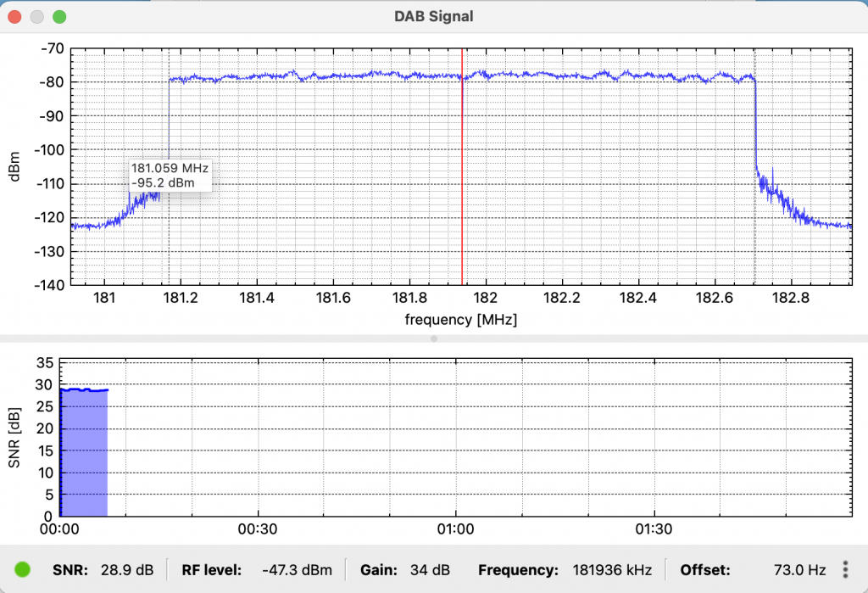This screenshot has height=593, width=868.
Task: Click the 01:00 tick on SNR timeline
Action: tap(455, 529)
